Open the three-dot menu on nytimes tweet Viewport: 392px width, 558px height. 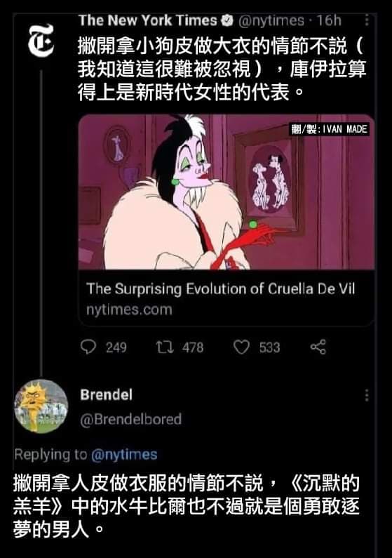click(x=367, y=20)
